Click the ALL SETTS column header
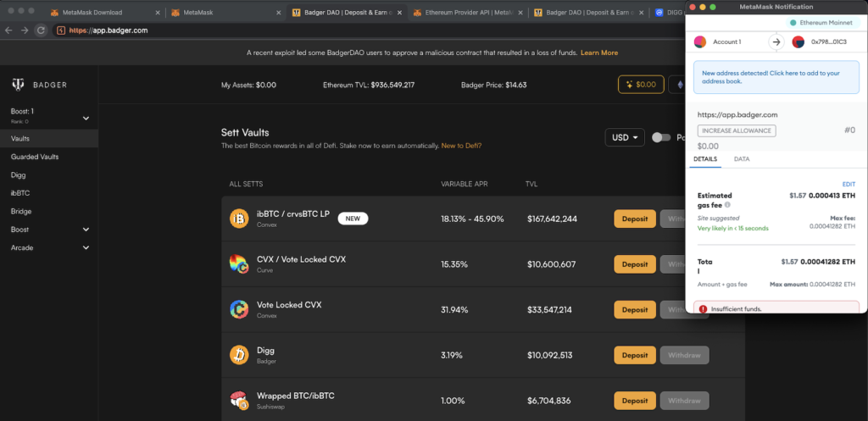Image resolution: width=868 pixels, height=421 pixels. pyautogui.click(x=246, y=184)
